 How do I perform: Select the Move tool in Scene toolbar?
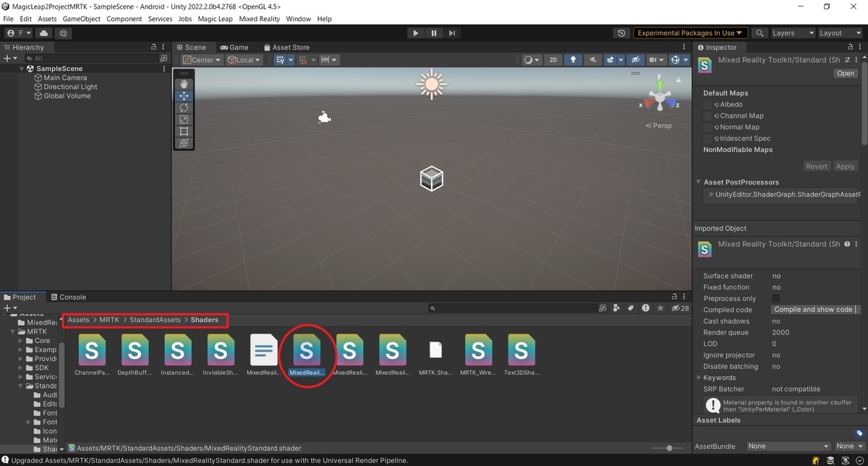click(x=184, y=96)
